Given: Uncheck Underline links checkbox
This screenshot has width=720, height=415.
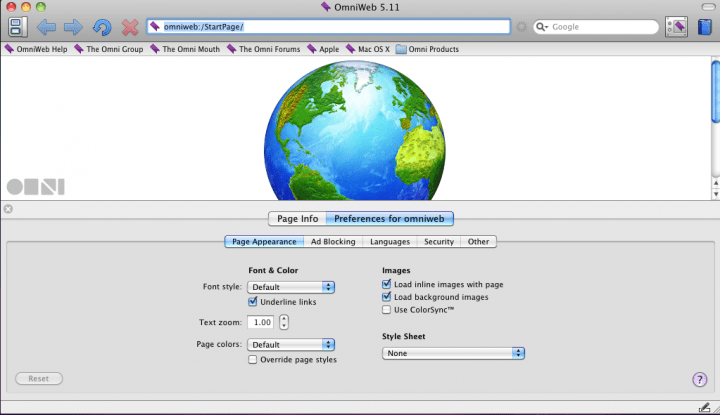Looking at the screenshot, I should [x=253, y=302].
